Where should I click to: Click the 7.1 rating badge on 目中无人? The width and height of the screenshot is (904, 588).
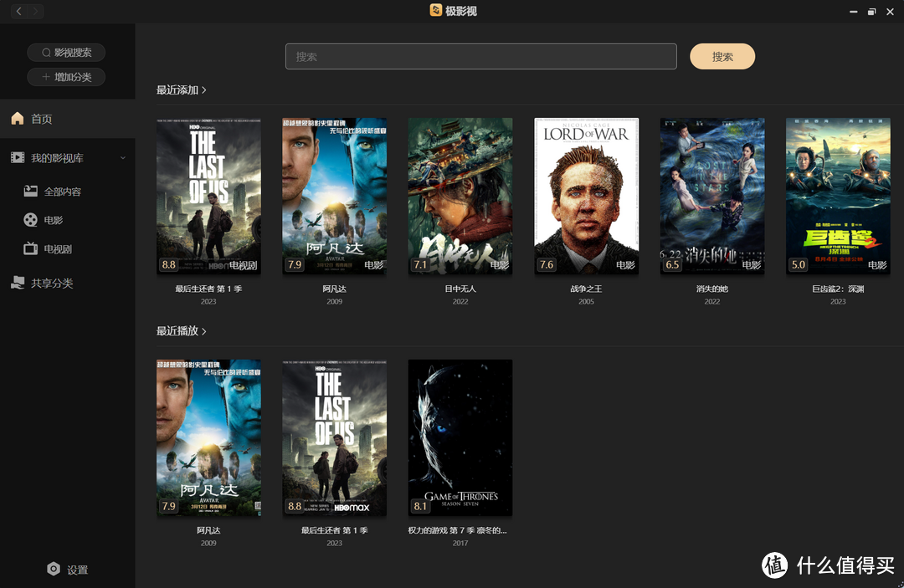click(x=420, y=264)
